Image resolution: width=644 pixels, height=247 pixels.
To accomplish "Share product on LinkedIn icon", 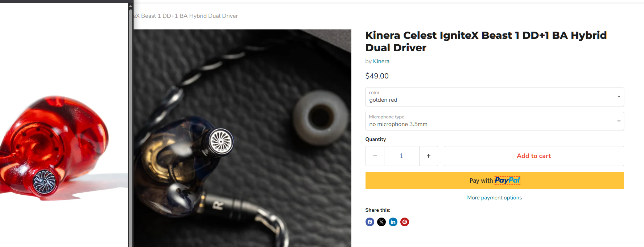I will [x=393, y=222].
